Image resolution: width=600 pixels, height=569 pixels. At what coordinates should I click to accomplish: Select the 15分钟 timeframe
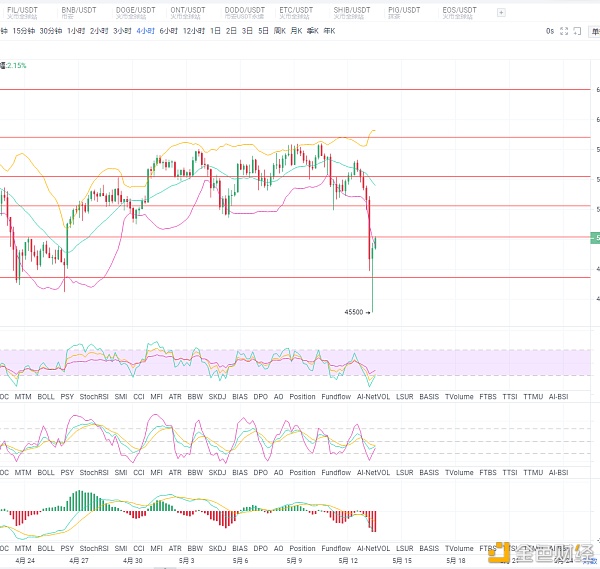(22, 31)
